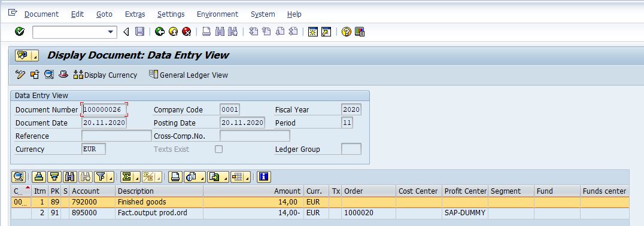The height and width of the screenshot is (226, 644).
Task: Select the Finished goods line item row
Action: pos(320,202)
